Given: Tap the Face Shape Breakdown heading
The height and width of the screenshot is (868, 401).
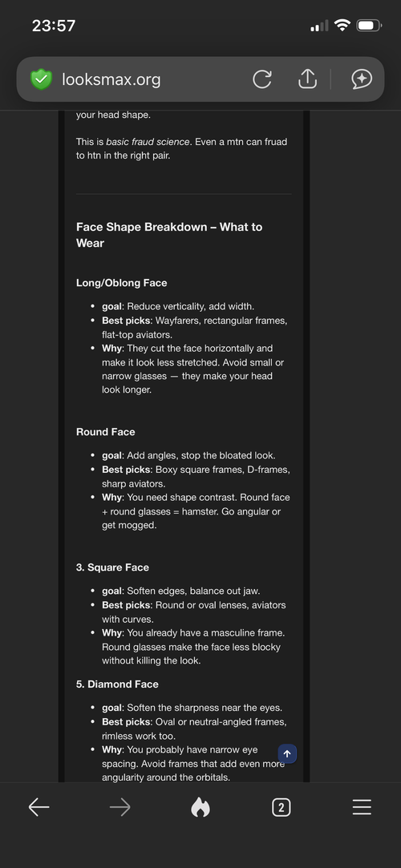Looking at the screenshot, I should (169, 235).
